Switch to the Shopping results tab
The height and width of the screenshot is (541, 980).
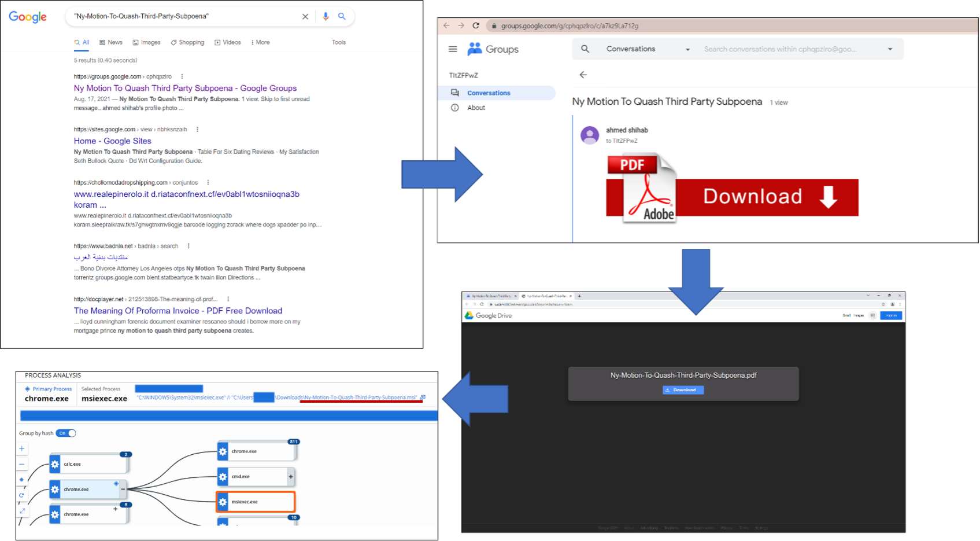[187, 42]
